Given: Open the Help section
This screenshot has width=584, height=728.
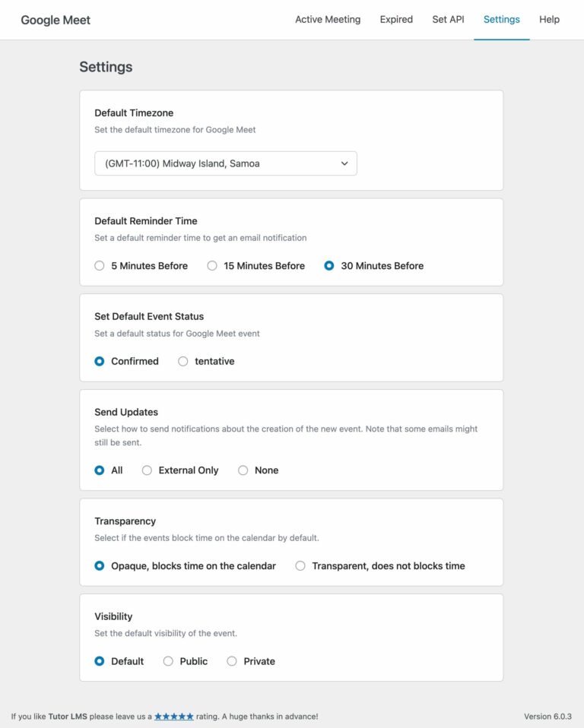Looking at the screenshot, I should [x=549, y=19].
